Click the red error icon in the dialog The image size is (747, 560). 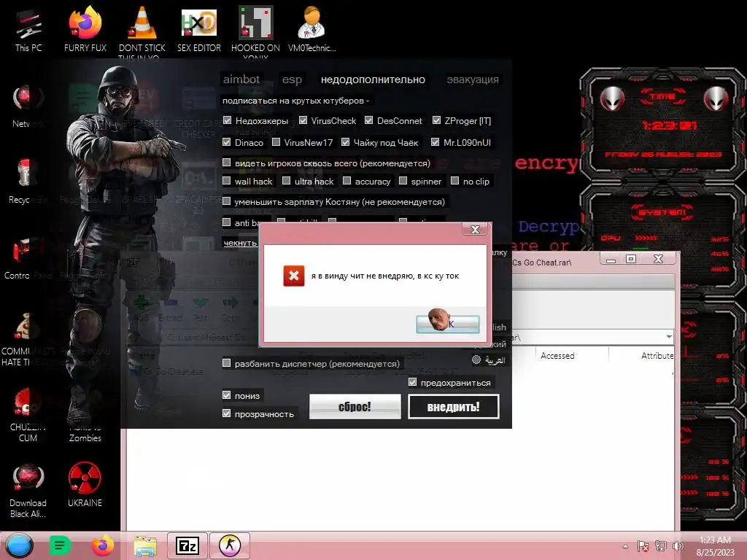(x=293, y=276)
